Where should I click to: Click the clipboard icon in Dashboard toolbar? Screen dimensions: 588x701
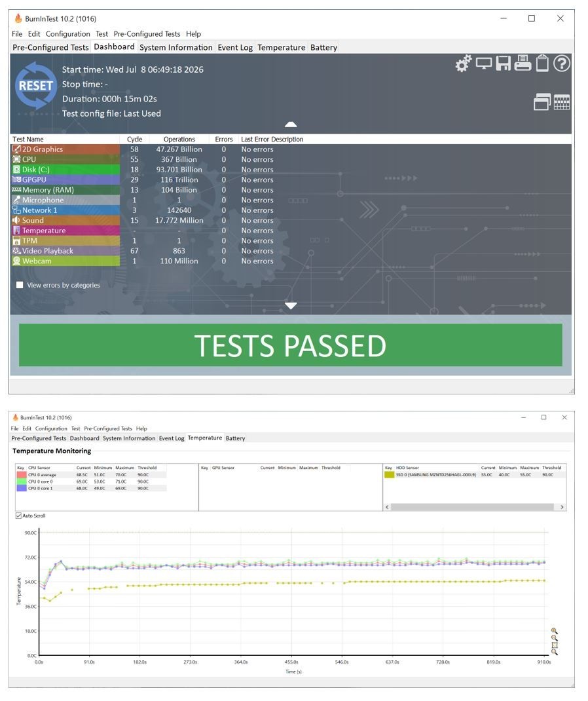[x=542, y=63]
